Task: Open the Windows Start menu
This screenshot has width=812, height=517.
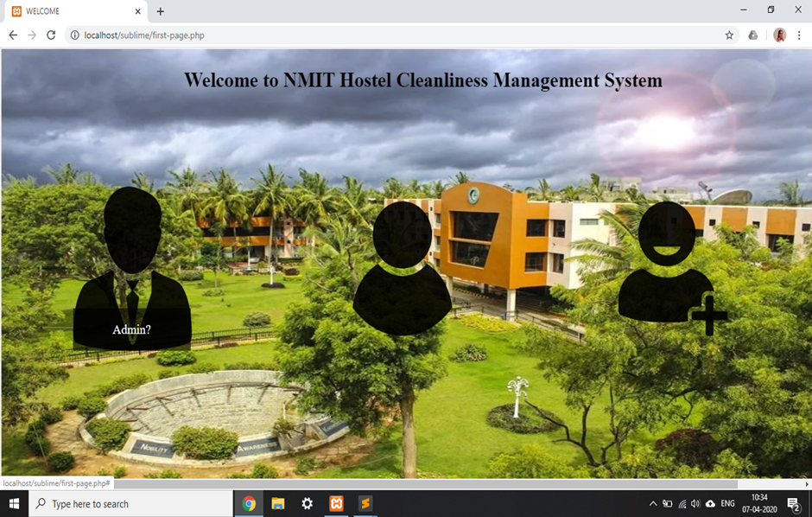Action: coord(12,503)
